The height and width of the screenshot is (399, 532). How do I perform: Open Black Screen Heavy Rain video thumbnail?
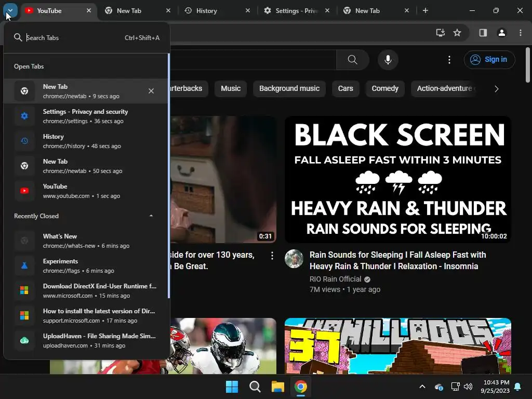coord(397,179)
